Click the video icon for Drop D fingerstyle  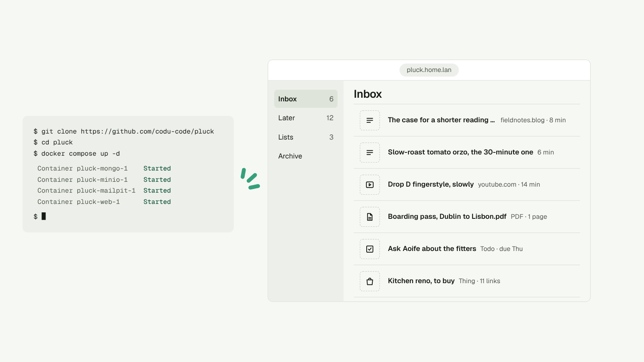(369, 185)
